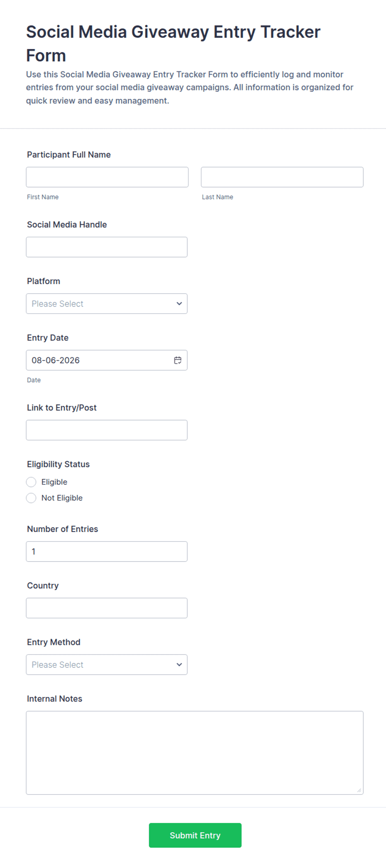Viewport: 386px width, 868px height.
Task: Click the Entry Date field showing 08-06-2026
Action: pos(107,360)
